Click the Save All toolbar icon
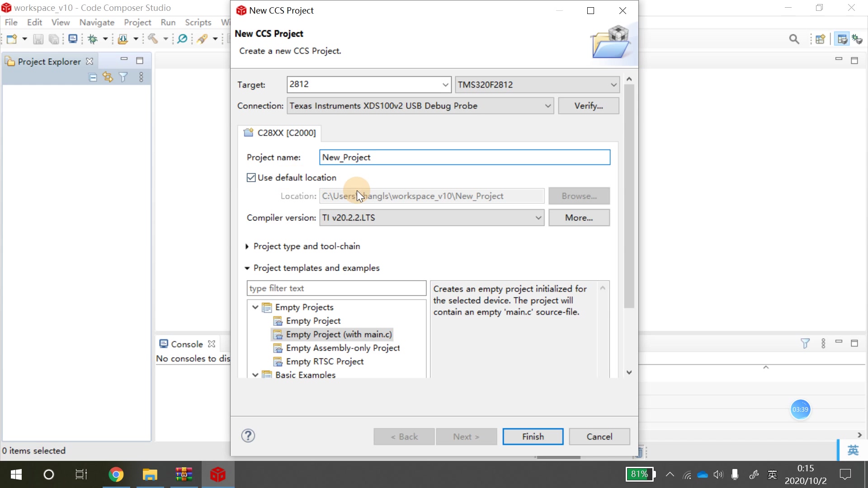Viewport: 868px width, 488px height. point(54,39)
